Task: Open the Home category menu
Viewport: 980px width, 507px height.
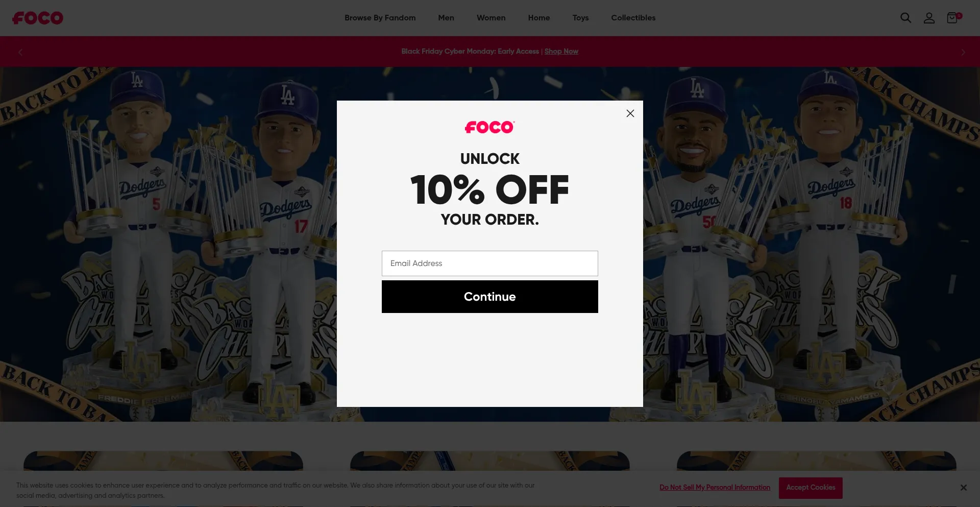Action: 539,18
